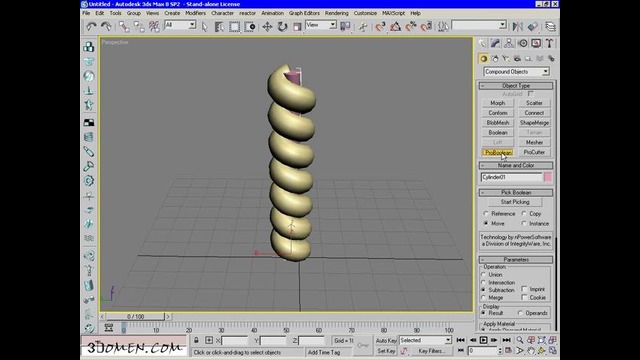
Task: Select the Instance radio option
Action: 524,224
